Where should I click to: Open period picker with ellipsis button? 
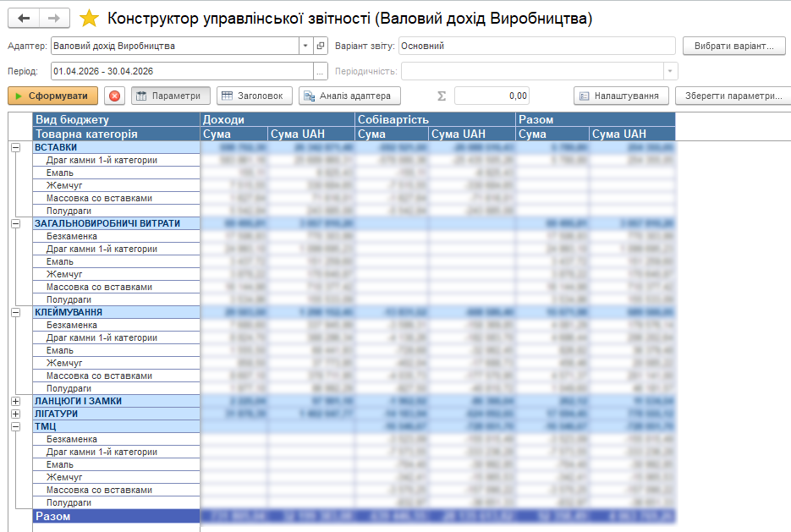tap(320, 71)
